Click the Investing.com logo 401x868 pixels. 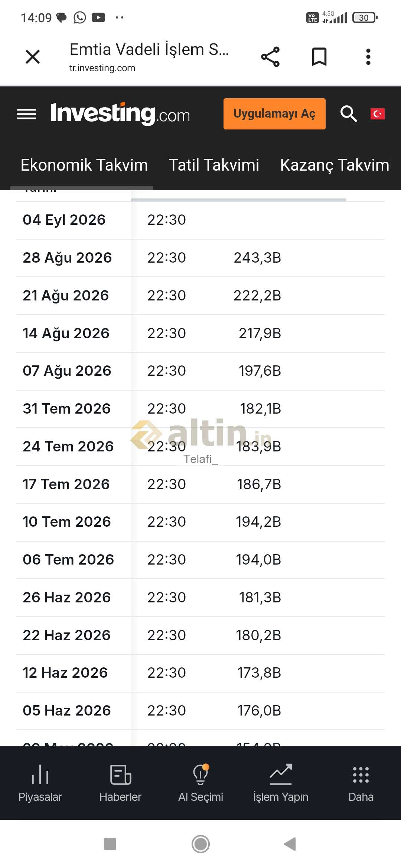click(x=120, y=114)
